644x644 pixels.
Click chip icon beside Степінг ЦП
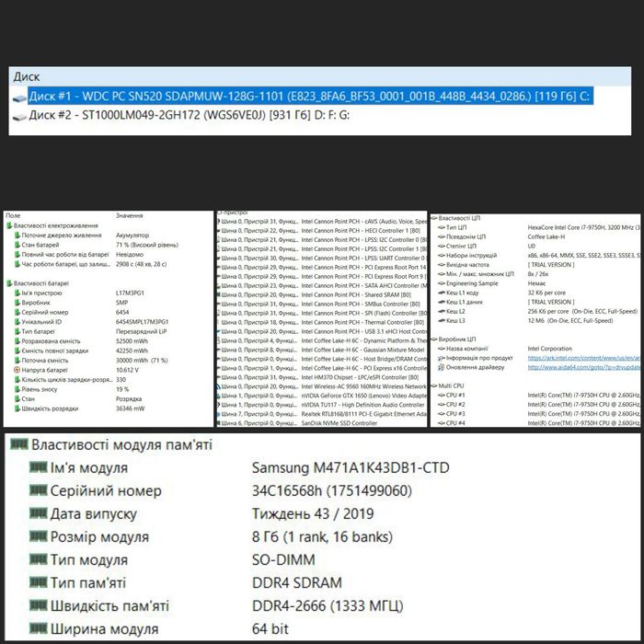[442, 246]
